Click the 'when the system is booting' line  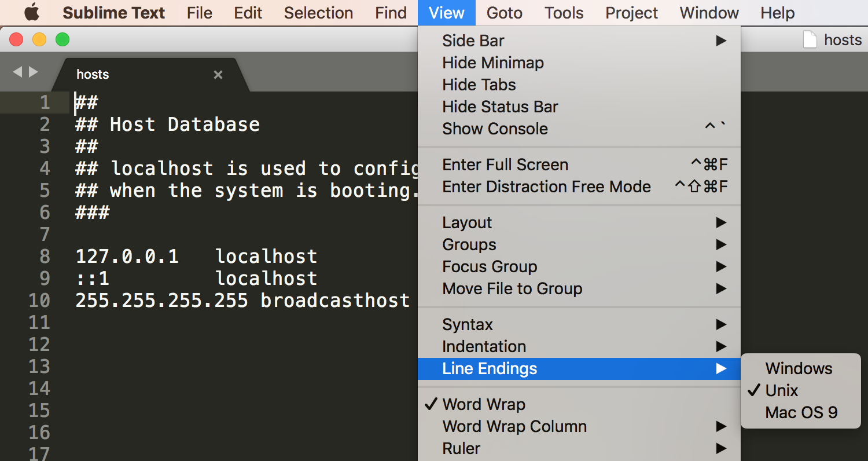pos(247,191)
